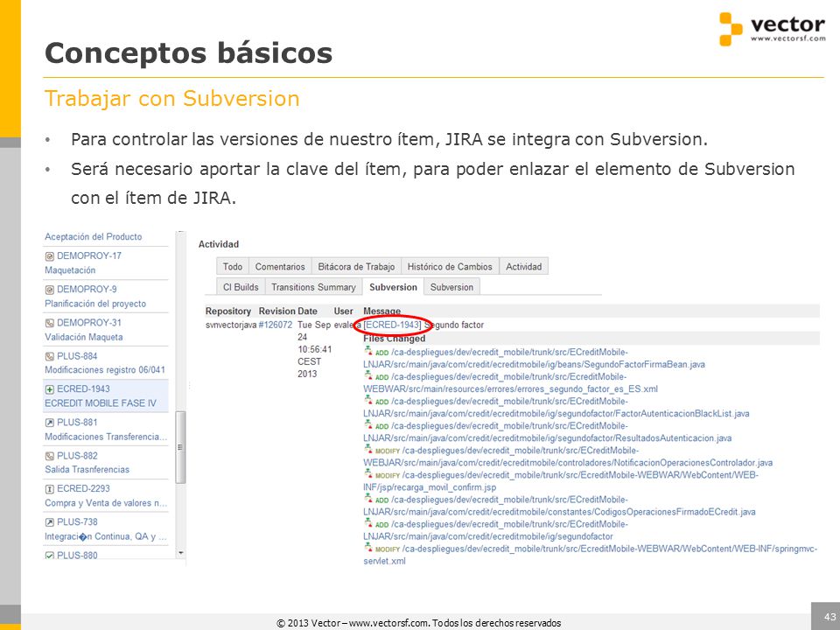Image resolution: width=840 pixels, height=630 pixels.
Task: Click the DEMOPROY-31 issue type icon
Action: 49,323
